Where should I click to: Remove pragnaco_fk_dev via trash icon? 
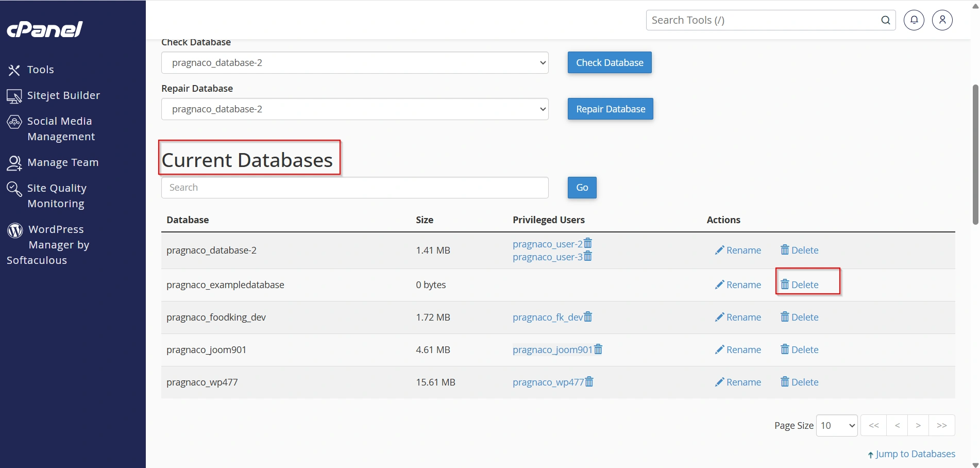pyautogui.click(x=588, y=316)
